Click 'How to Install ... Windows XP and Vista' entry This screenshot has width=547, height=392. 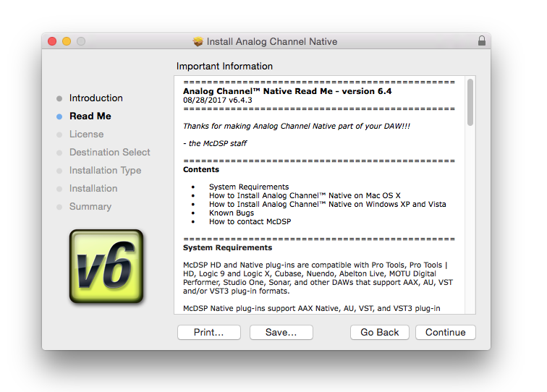click(327, 204)
